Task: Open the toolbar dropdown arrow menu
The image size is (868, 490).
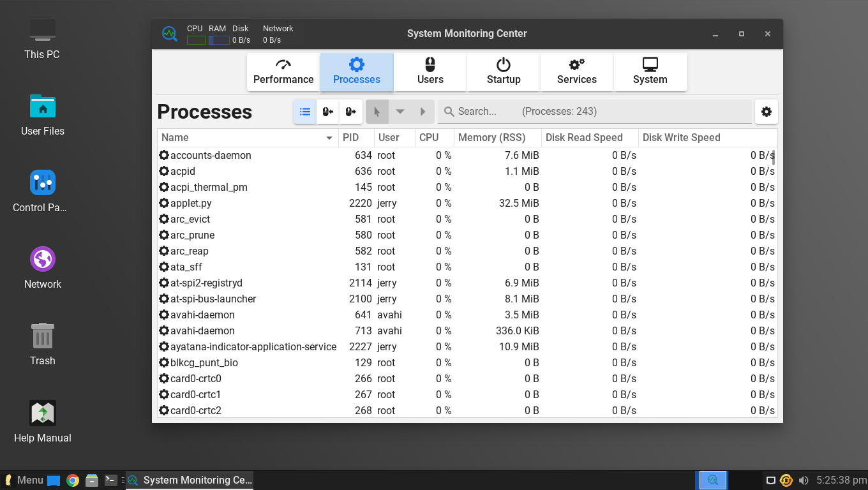Action: [x=400, y=112]
